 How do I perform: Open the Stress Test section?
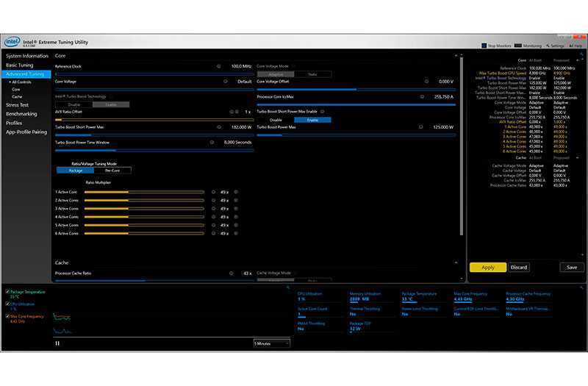coord(16,105)
